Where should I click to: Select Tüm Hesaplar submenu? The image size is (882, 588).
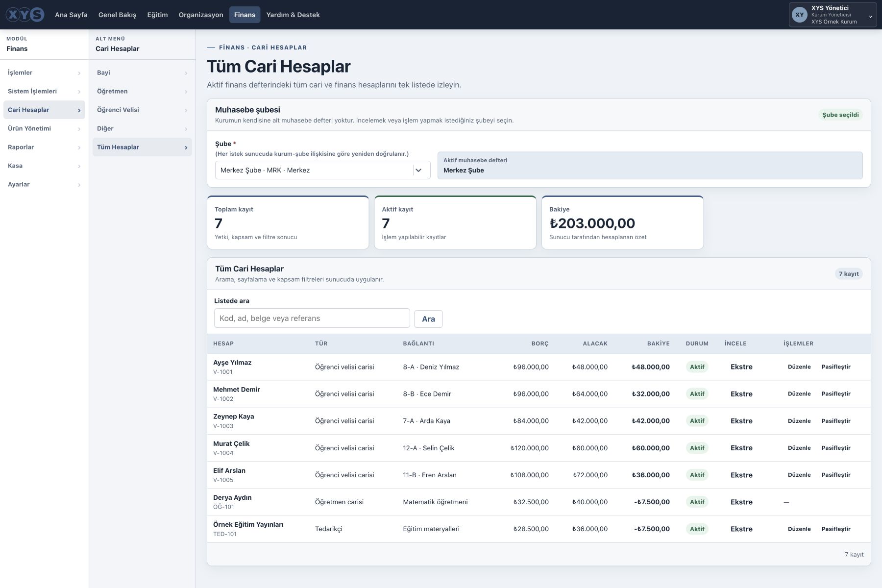pos(142,147)
